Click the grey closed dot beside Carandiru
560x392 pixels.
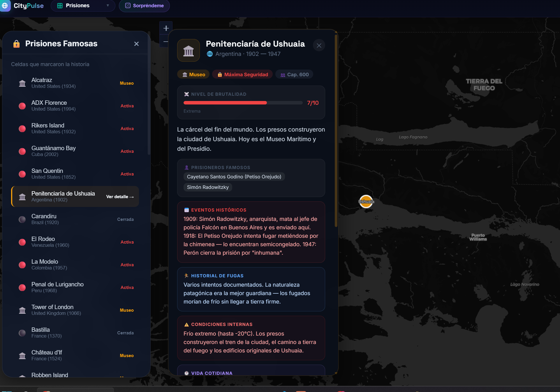click(22, 219)
